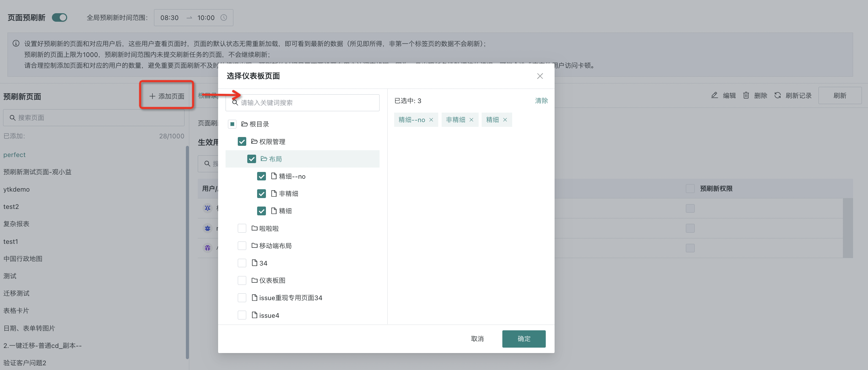Check the 啦啦啦 folder checkbox
The image size is (868, 370).
coord(242,228)
